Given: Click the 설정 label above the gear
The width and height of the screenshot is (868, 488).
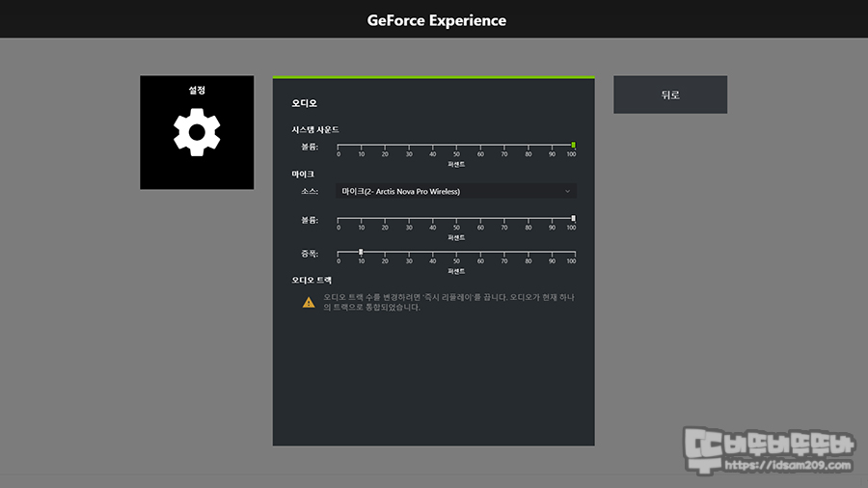Looking at the screenshot, I should [x=197, y=90].
